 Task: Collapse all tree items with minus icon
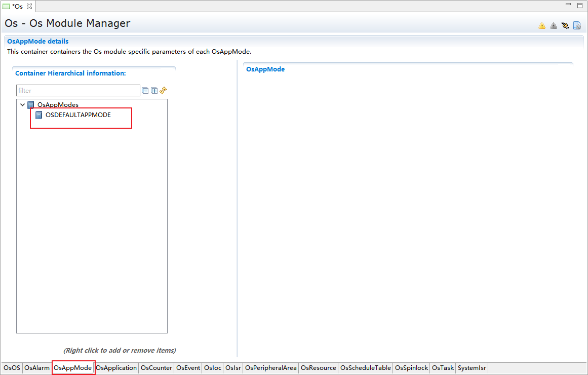tap(145, 91)
